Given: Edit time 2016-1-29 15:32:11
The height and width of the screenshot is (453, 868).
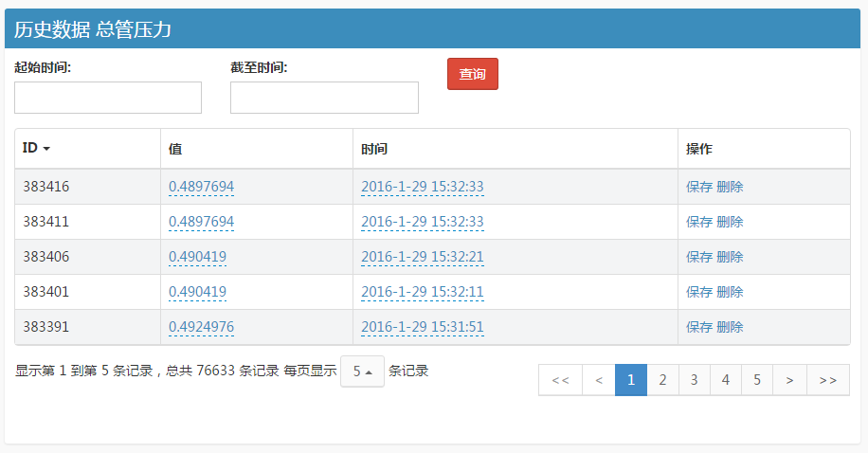Looking at the screenshot, I should point(423,291).
